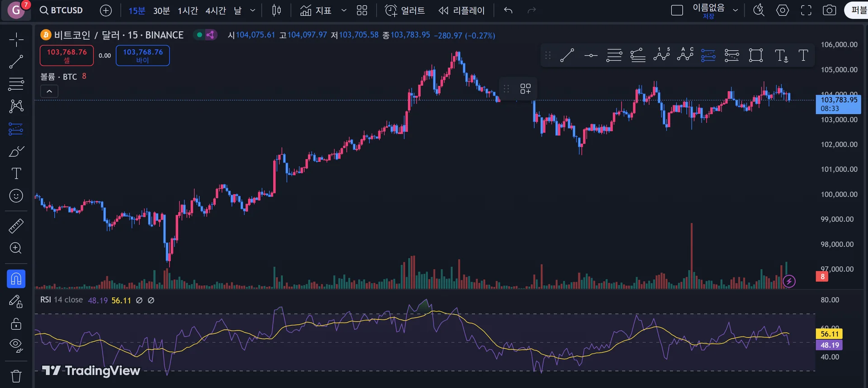This screenshot has height=388, width=868.
Task: Take a chart snapshot with camera icon
Action: pos(829,10)
